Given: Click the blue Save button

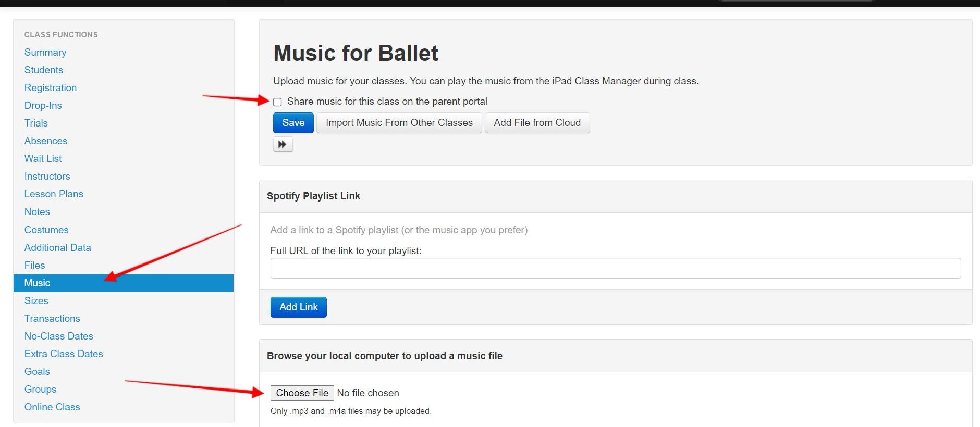Looking at the screenshot, I should point(293,123).
